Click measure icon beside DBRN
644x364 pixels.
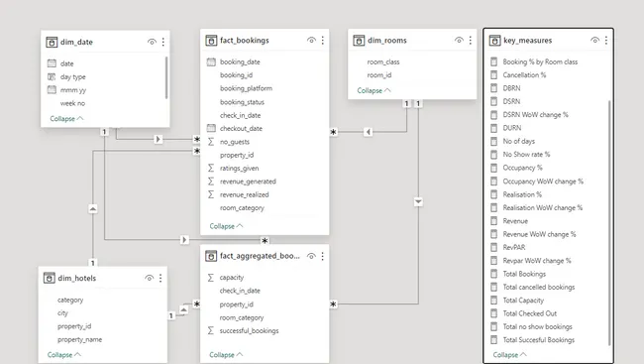pyautogui.click(x=494, y=88)
